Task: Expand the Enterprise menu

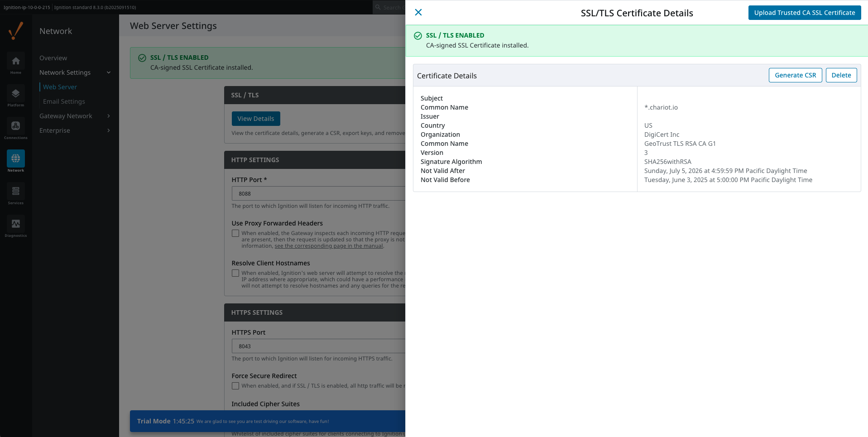Action: 109,130
